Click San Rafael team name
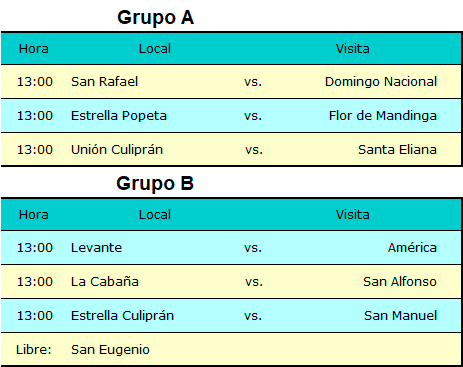This screenshot has height=367, width=463. point(104,82)
